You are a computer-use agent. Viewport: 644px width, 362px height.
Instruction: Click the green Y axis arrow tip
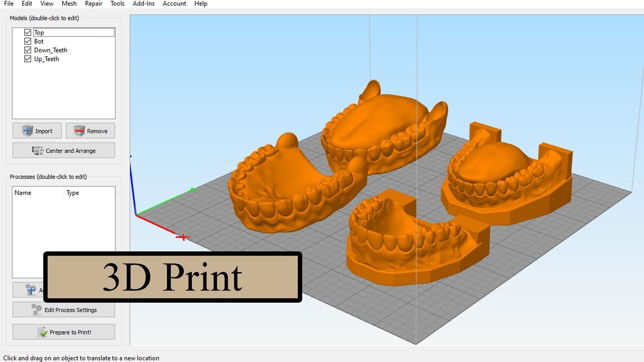pos(193,190)
